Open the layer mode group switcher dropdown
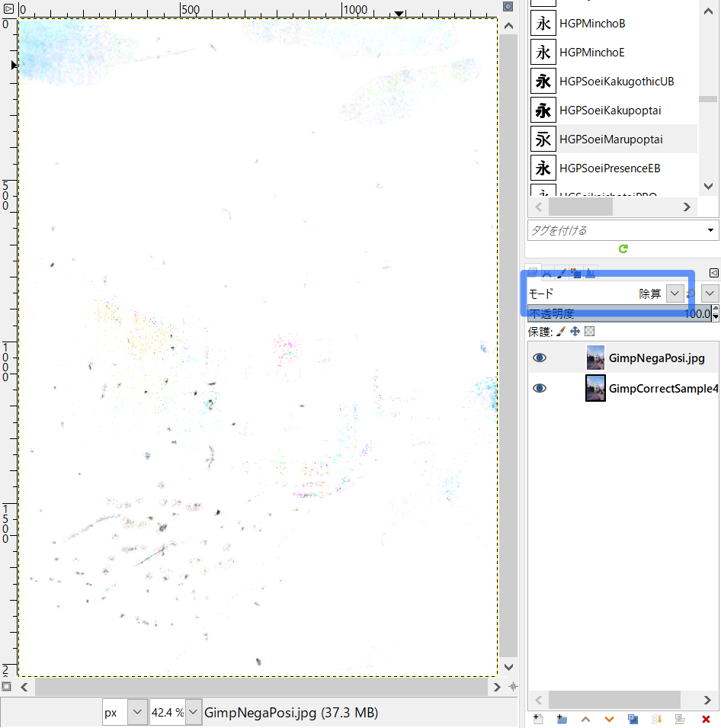This screenshot has width=721, height=728. 710,293
